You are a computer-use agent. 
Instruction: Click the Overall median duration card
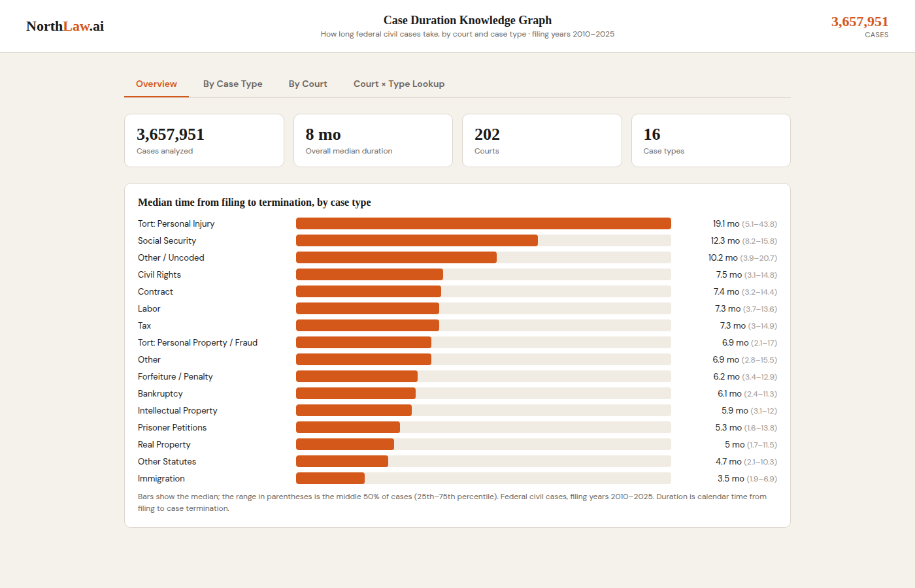click(373, 140)
